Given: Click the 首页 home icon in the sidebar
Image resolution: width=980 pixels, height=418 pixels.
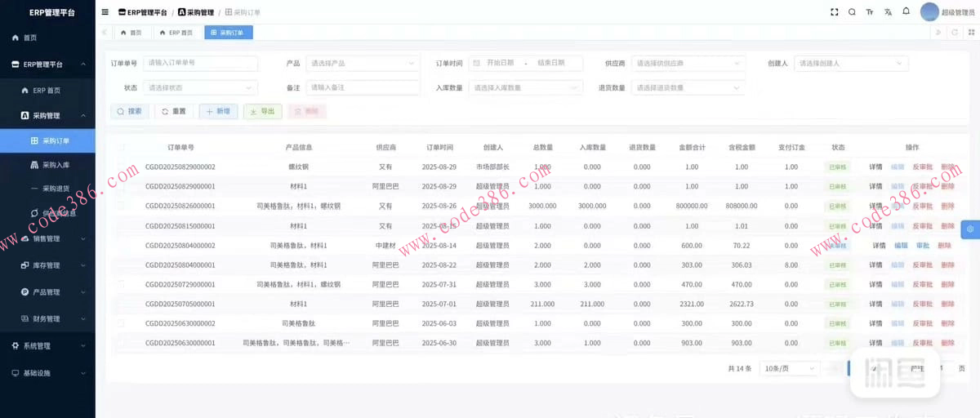Looking at the screenshot, I should tap(16, 38).
